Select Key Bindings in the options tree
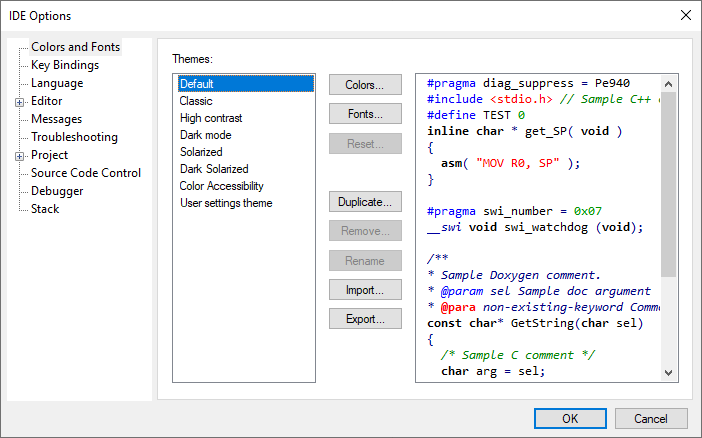702x438 pixels. click(x=64, y=65)
